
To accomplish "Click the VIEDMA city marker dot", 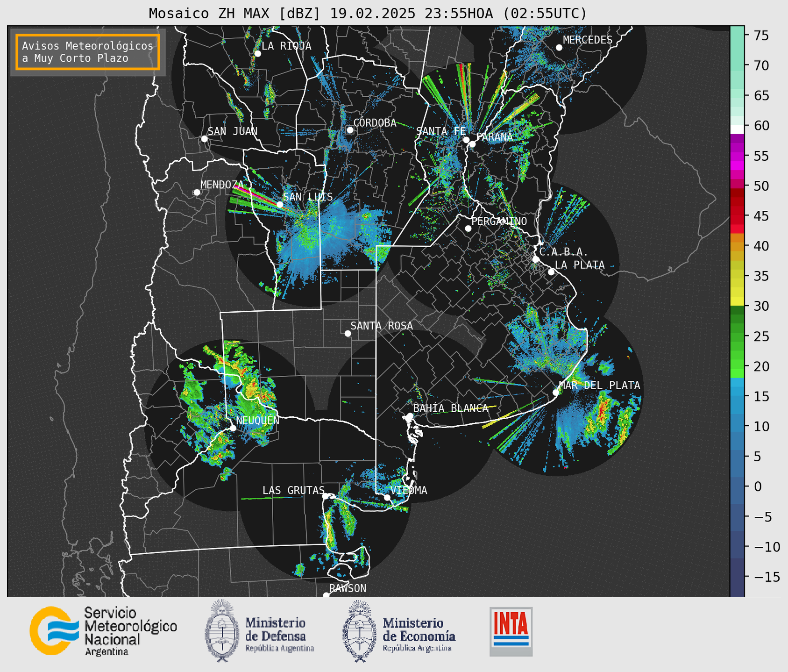I will 387,497.
